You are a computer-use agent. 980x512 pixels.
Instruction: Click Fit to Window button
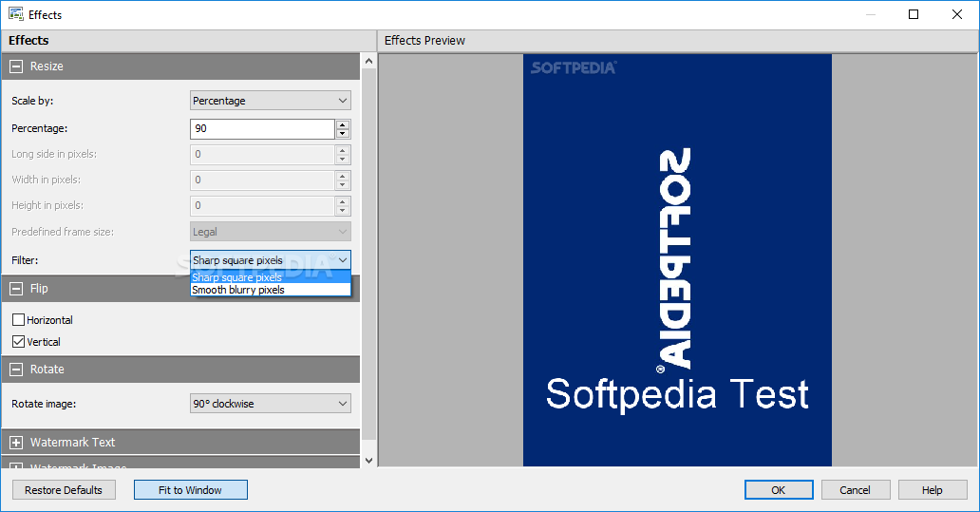tap(191, 490)
